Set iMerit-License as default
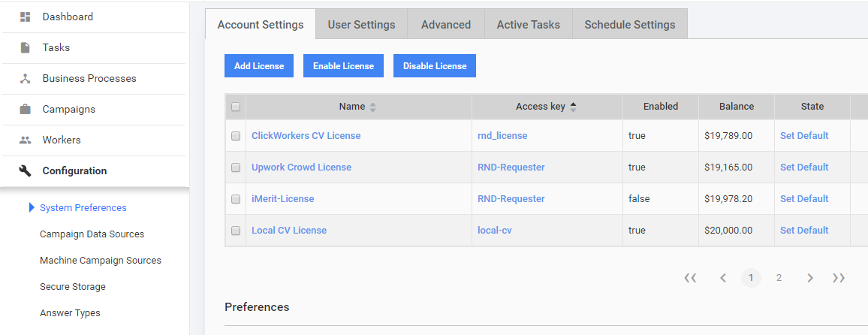 tap(804, 199)
